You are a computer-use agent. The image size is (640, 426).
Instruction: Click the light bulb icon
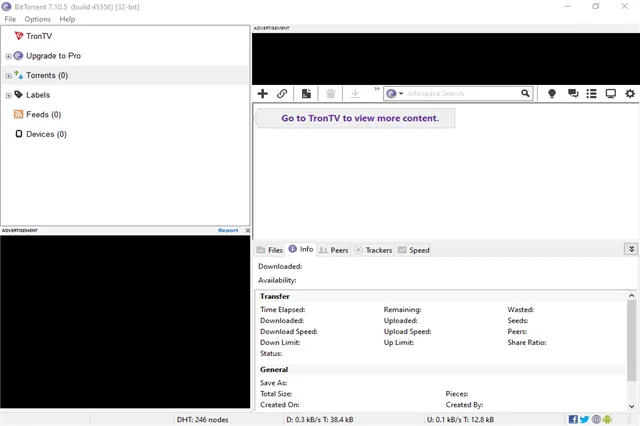[x=552, y=93]
